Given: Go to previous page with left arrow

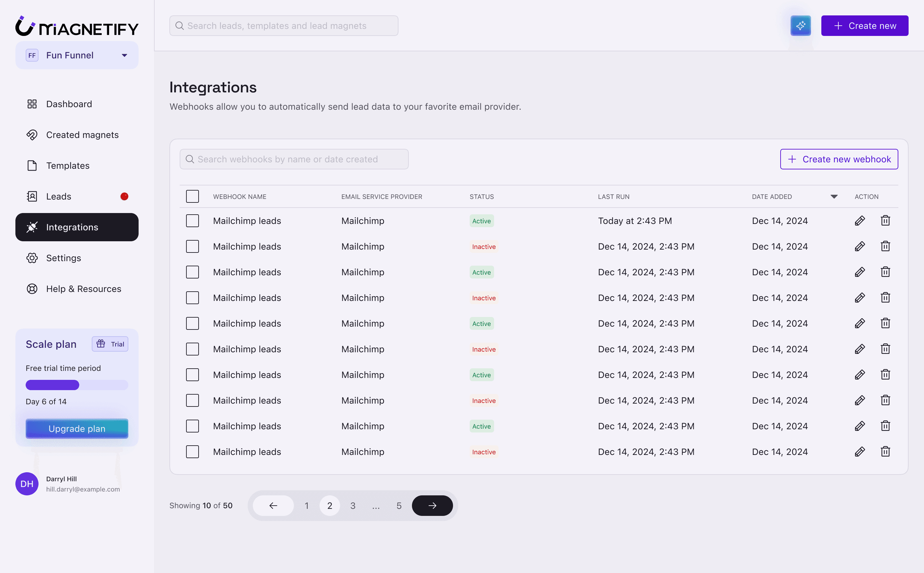Looking at the screenshot, I should pos(273,506).
